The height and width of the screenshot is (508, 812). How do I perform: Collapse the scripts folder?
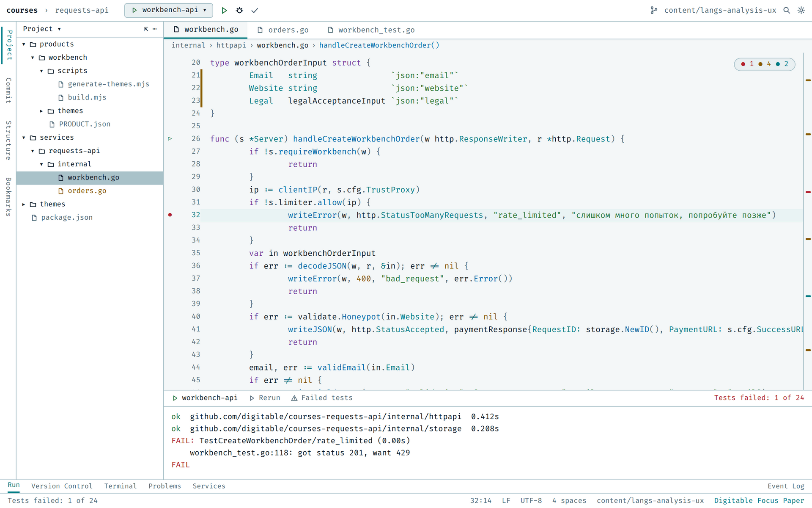click(x=42, y=71)
